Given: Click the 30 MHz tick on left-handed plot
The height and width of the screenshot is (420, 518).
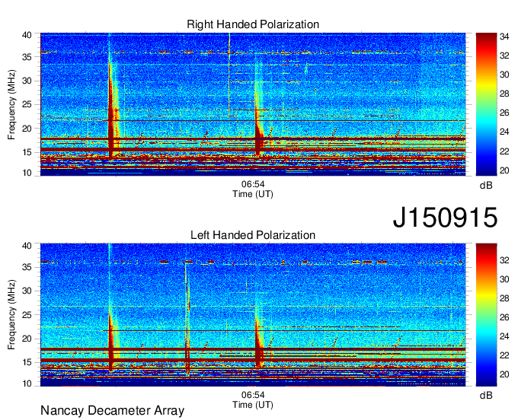Looking at the screenshot, I should [27, 291].
